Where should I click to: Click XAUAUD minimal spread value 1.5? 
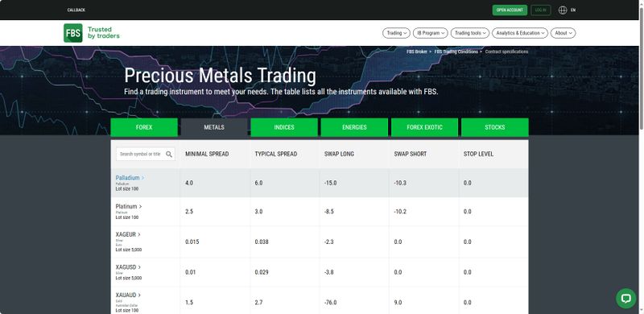[x=189, y=303]
